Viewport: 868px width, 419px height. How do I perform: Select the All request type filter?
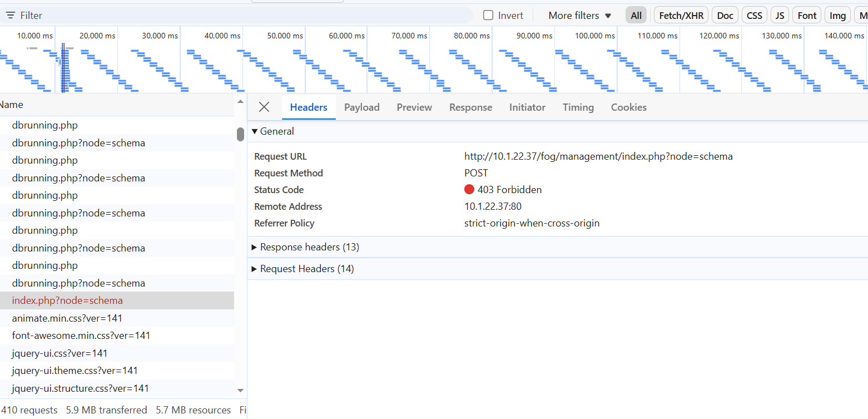[636, 16]
